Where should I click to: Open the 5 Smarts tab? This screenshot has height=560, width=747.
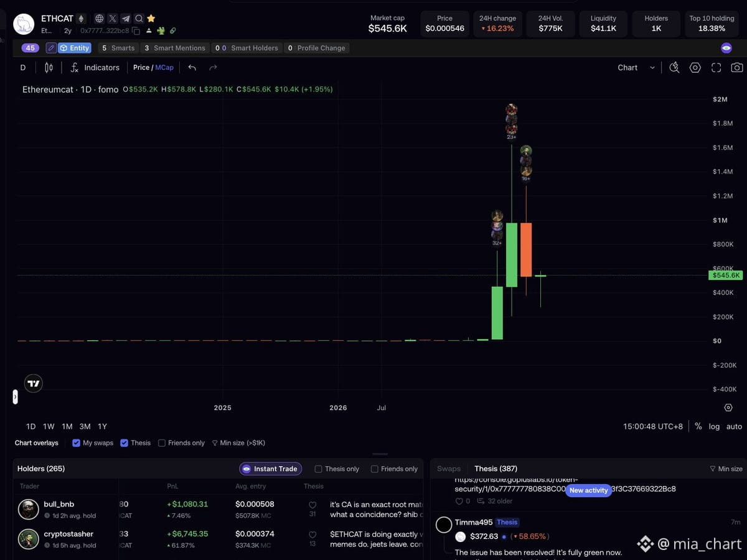pos(118,48)
